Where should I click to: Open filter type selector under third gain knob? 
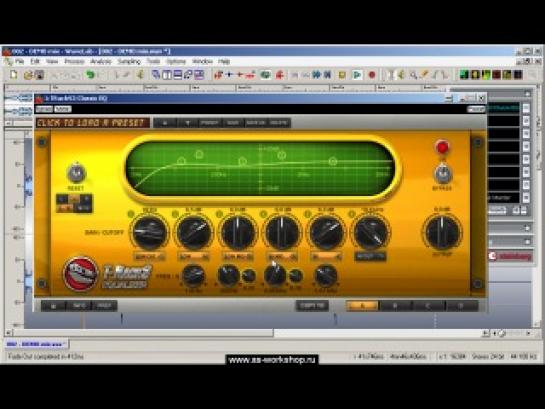click(x=238, y=257)
